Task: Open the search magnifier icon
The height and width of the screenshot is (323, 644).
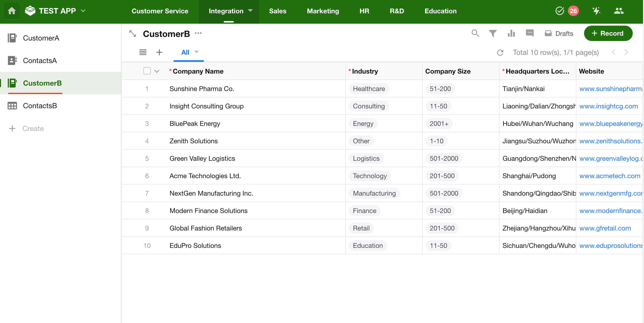Action: (x=475, y=33)
